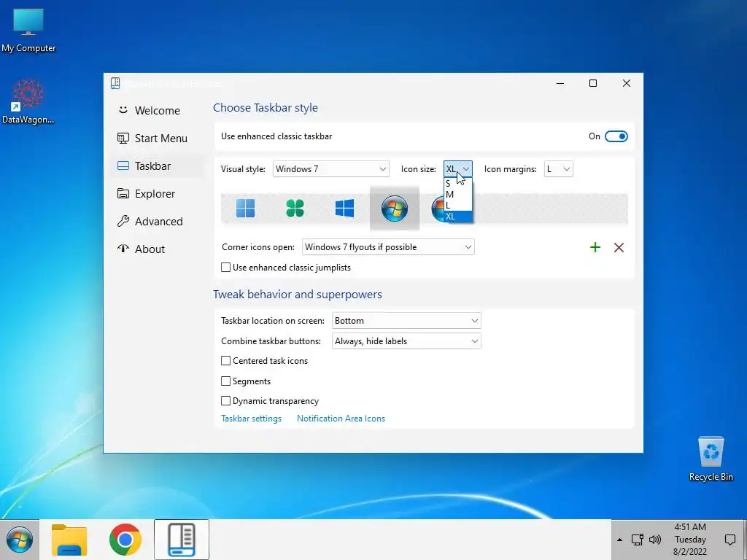Image resolution: width=747 pixels, height=560 pixels.
Task: Open the Icon margins dropdown
Action: (x=558, y=168)
